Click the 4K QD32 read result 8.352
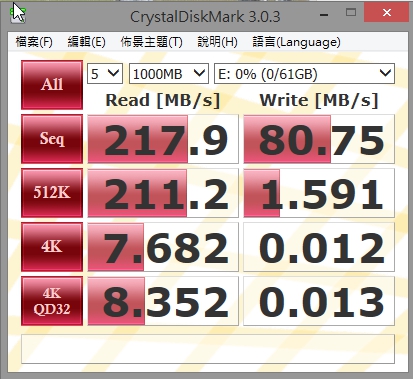 [163, 301]
